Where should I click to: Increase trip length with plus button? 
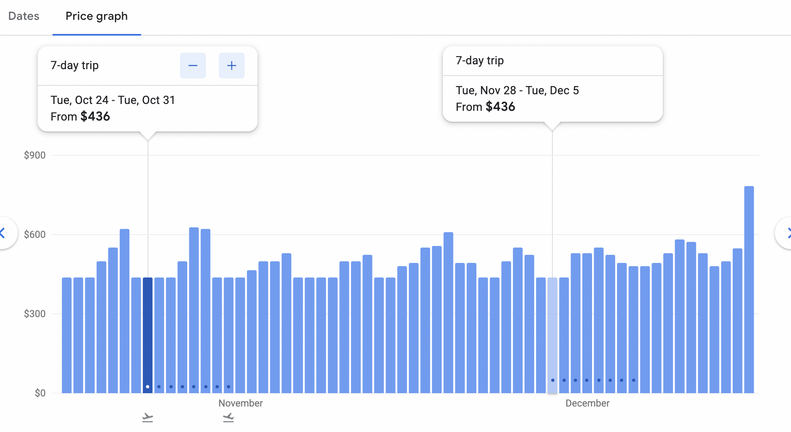coord(231,65)
